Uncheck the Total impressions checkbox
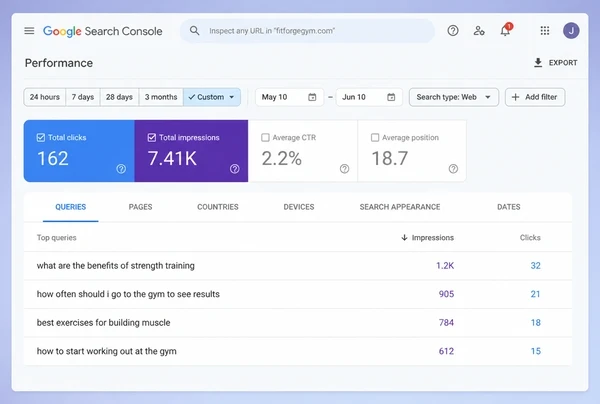 click(152, 137)
